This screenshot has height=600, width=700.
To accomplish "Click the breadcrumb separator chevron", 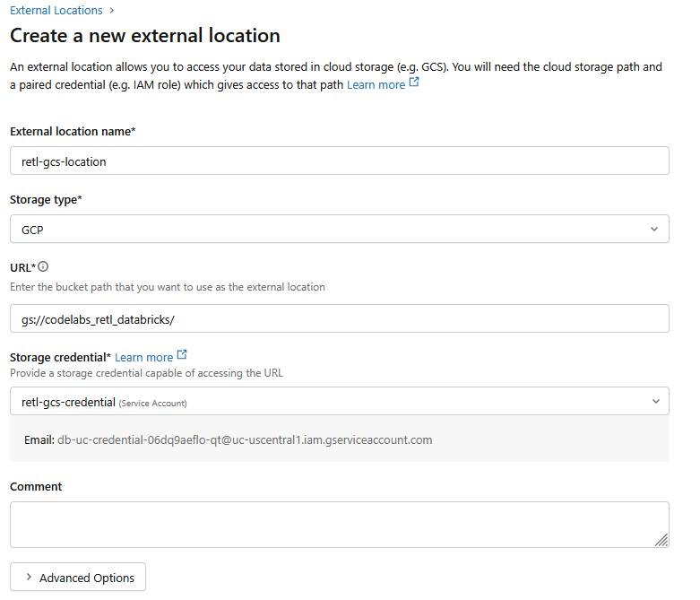I will point(112,11).
